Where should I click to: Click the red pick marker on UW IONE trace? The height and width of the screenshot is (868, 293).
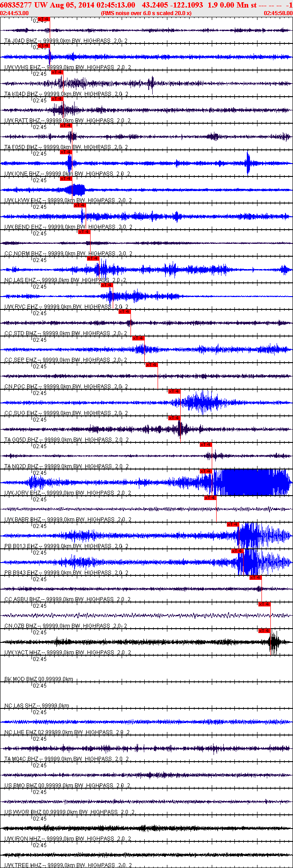tap(66, 152)
